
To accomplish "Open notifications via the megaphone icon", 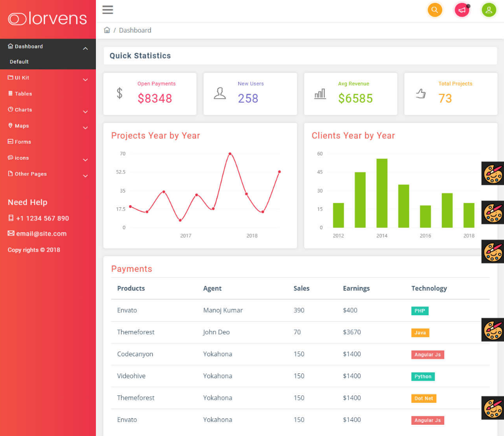I will 462,10.
